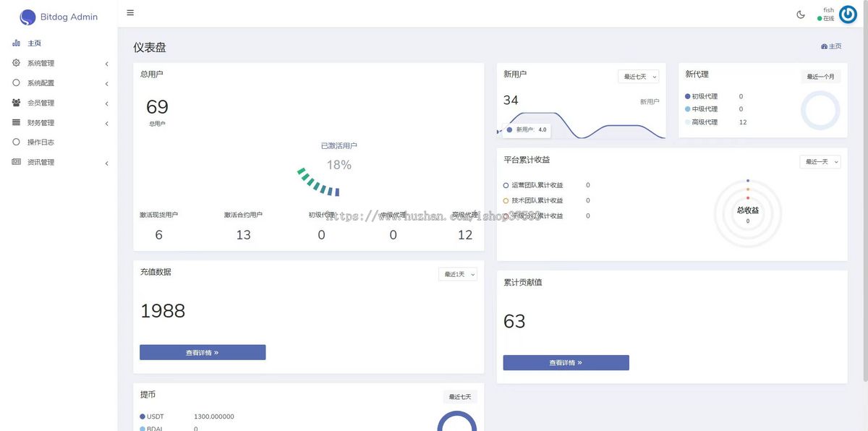This screenshot has height=431, width=868.
Task: Toggle BDAI legend dot in 提币
Action: point(142,429)
